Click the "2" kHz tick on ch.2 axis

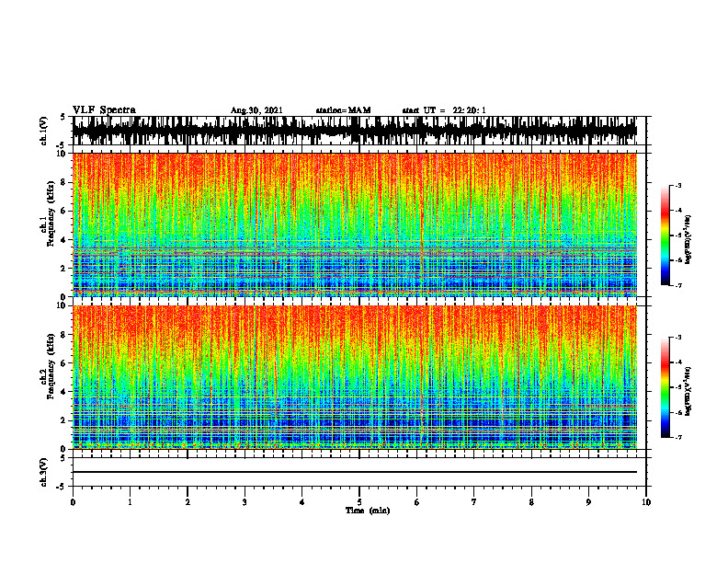[65, 420]
